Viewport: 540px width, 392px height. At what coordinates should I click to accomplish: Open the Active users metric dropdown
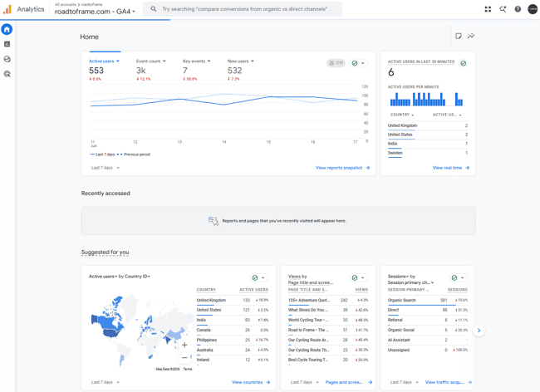tap(104, 61)
